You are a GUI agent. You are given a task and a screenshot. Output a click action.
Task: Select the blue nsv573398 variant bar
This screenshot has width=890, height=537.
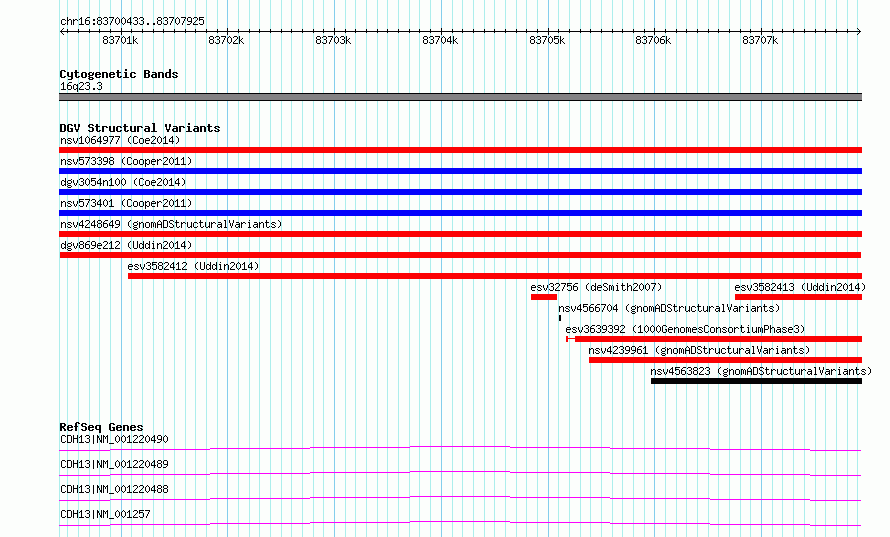(460, 171)
